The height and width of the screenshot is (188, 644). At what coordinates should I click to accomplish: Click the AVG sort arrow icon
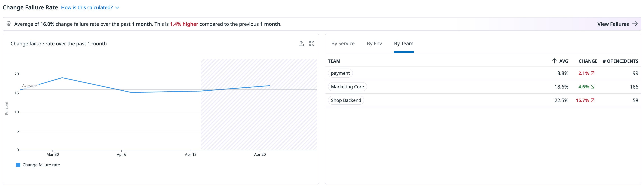pos(554,61)
